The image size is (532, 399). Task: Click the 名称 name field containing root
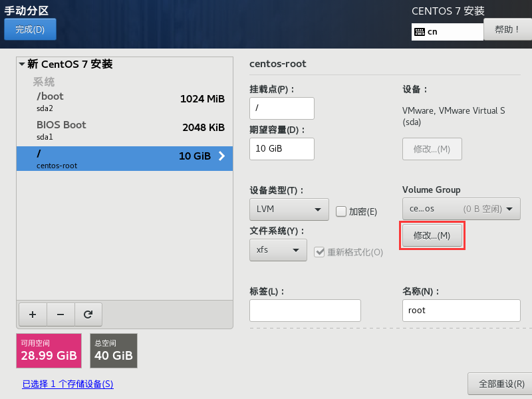[461, 311]
